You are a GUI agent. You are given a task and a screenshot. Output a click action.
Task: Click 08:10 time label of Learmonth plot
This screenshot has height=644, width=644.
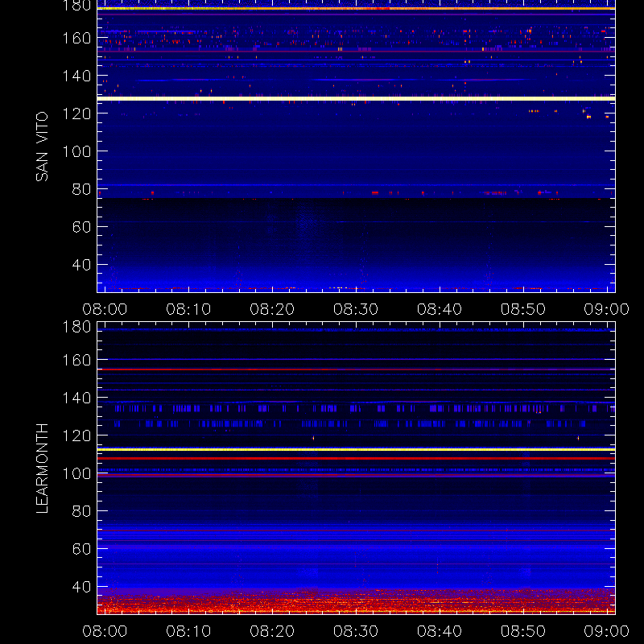coord(188,631)
